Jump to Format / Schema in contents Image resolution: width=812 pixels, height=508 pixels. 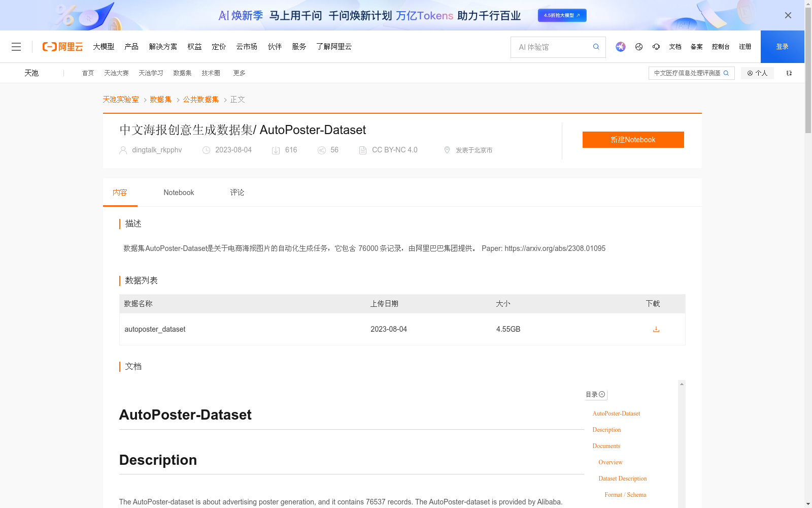coord(625,495)
